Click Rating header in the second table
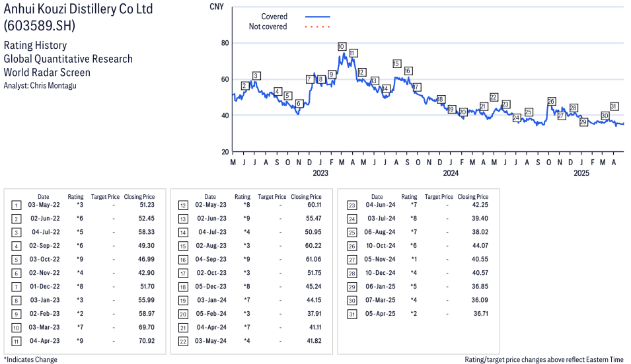Viewport: 631px width, 364px height. [242, 197]
